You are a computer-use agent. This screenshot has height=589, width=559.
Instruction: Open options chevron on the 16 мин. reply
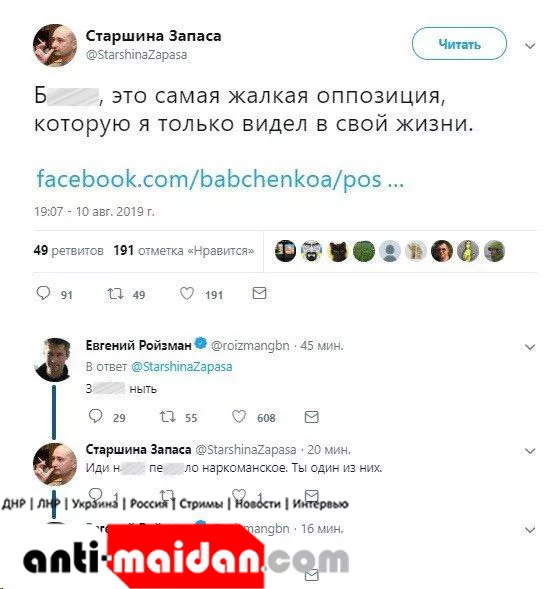530,530
